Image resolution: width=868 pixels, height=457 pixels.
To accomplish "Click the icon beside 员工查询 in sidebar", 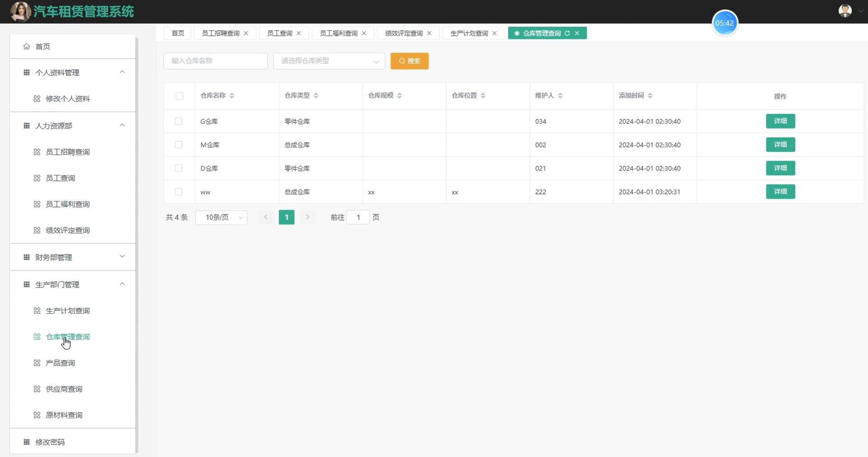I will 37,178.
